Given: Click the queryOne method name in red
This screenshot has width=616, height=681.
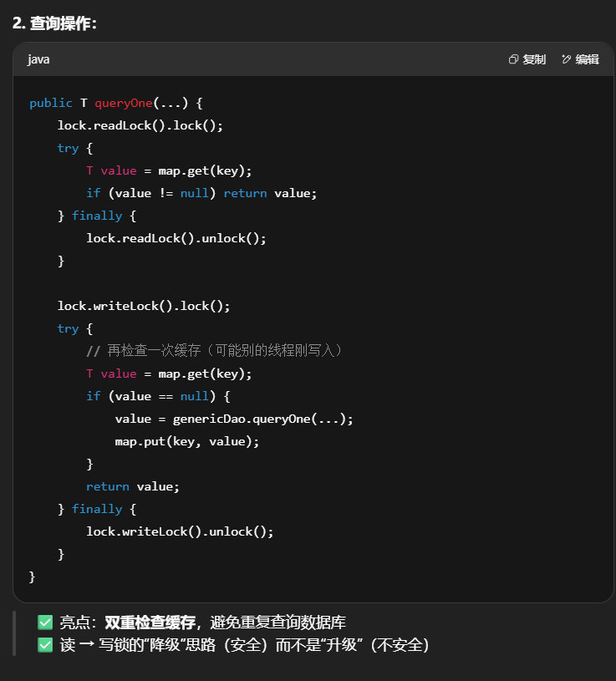Looking at the screenshot, I should coord(123,103).
